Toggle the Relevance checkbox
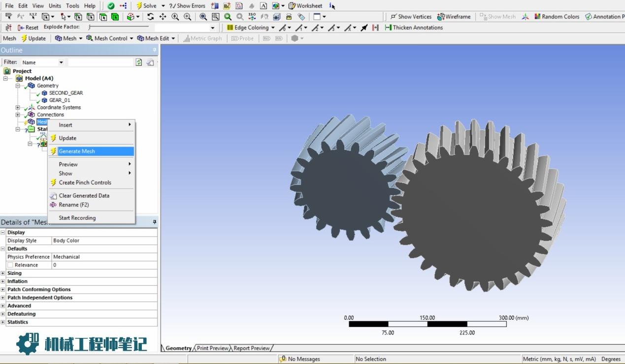Viewport: 625px width, 364px height. click(x=10, y=265)
